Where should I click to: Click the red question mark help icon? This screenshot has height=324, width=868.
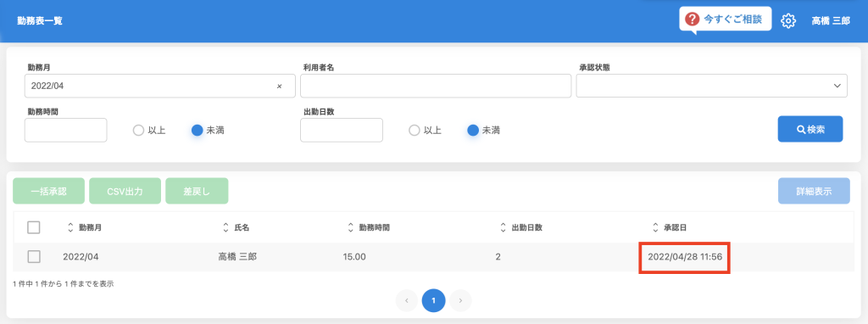(x=692, y=20)
